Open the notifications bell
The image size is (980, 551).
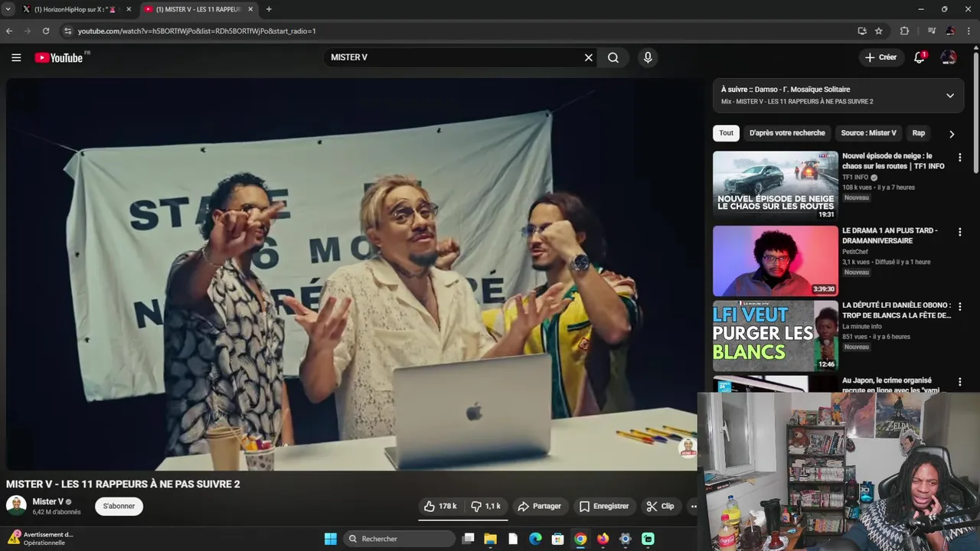(920, 57)
